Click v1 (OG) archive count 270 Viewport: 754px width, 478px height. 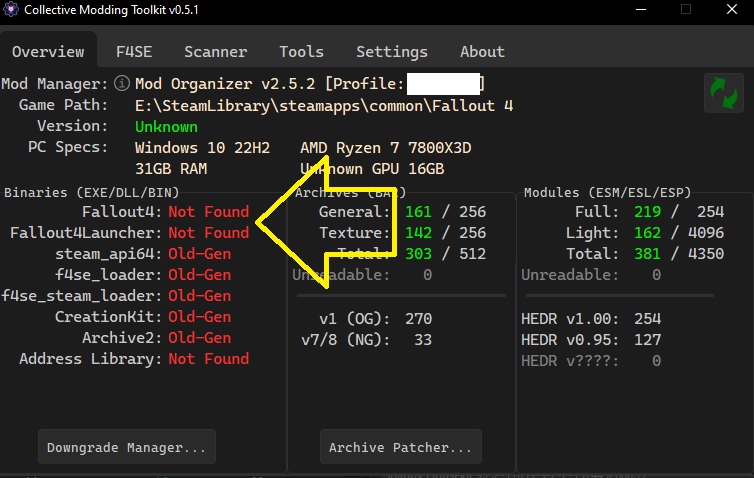(418, 318)
